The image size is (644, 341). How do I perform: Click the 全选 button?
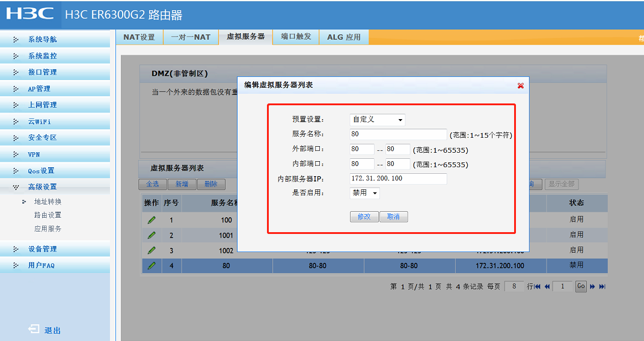pyautogui.click(x=152, y=184)
